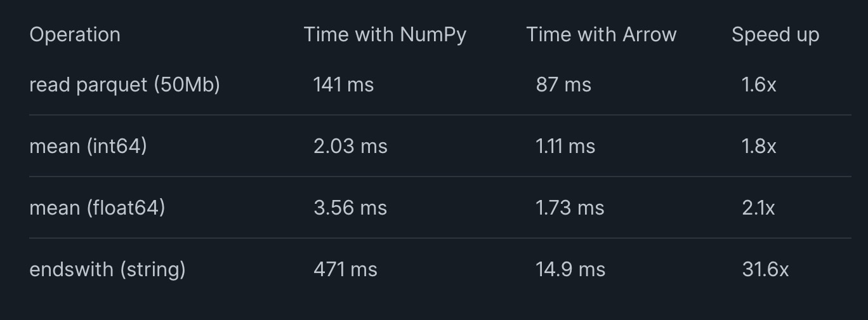
Task: Click the 1.73 ms cell
Action: [570, 208]
